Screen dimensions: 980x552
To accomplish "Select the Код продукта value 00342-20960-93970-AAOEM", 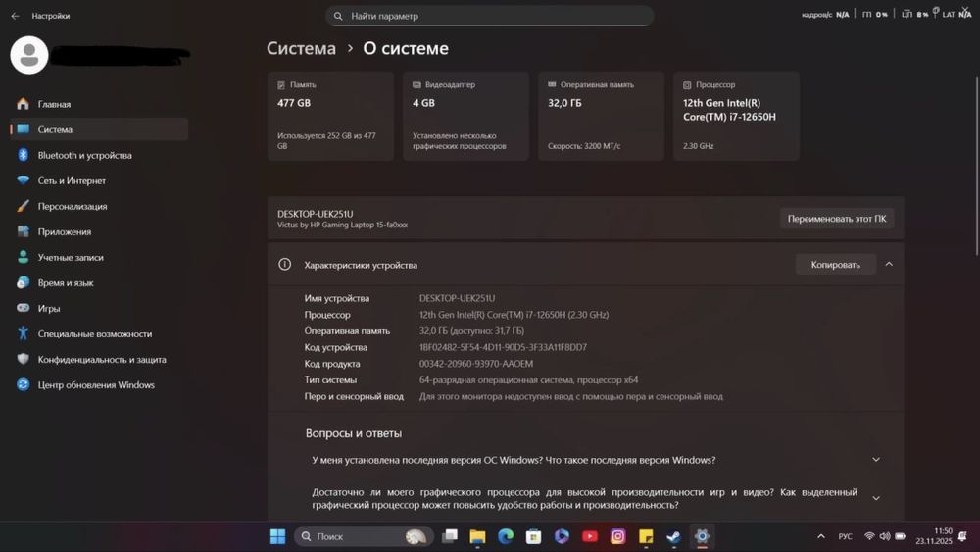I will point(476,363).
